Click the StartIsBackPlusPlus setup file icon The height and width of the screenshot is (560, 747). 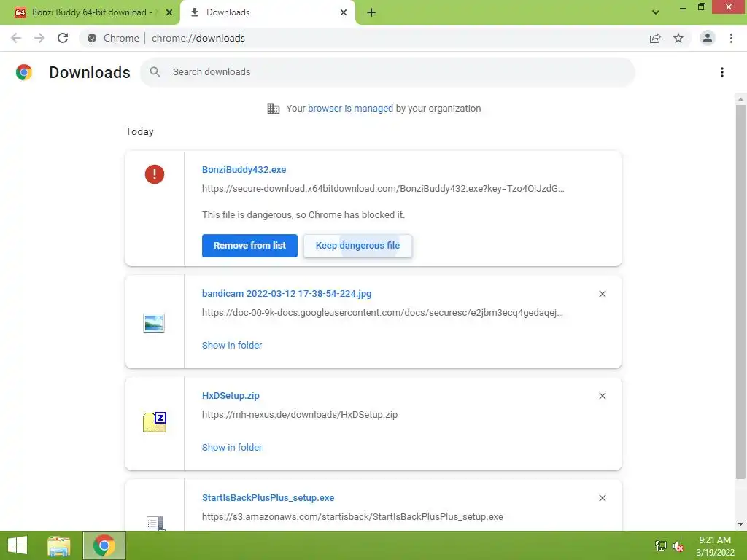point(155,524)
